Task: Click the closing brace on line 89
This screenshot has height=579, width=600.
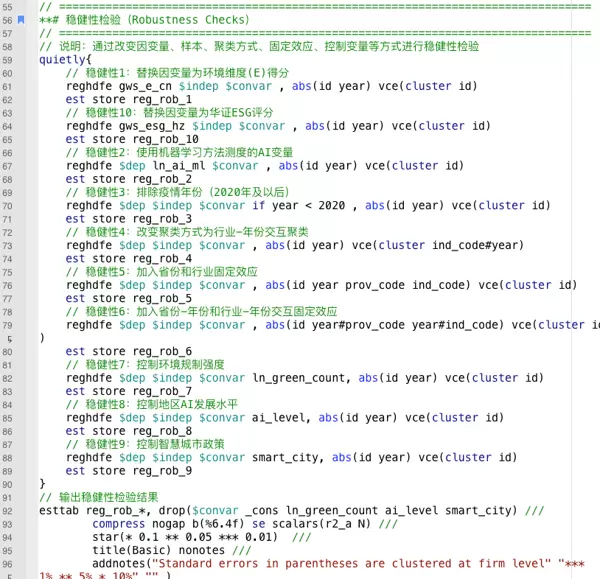Action: click(42, 483)
